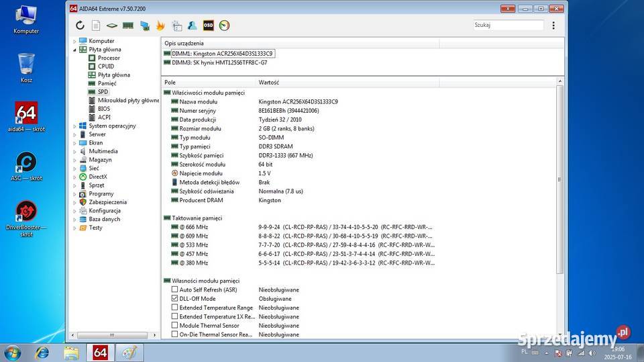Click the Windows Start orb

[12, 353]
